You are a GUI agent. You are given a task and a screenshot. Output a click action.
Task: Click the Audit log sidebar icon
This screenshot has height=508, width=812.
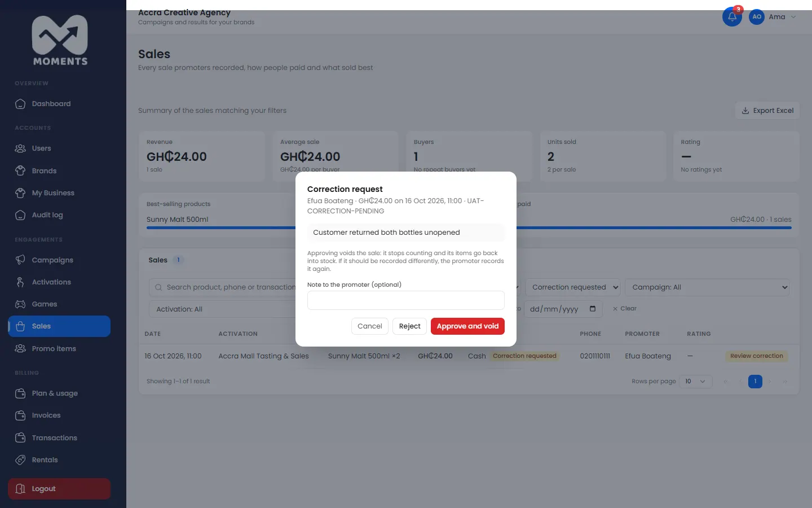click(20, 215)
